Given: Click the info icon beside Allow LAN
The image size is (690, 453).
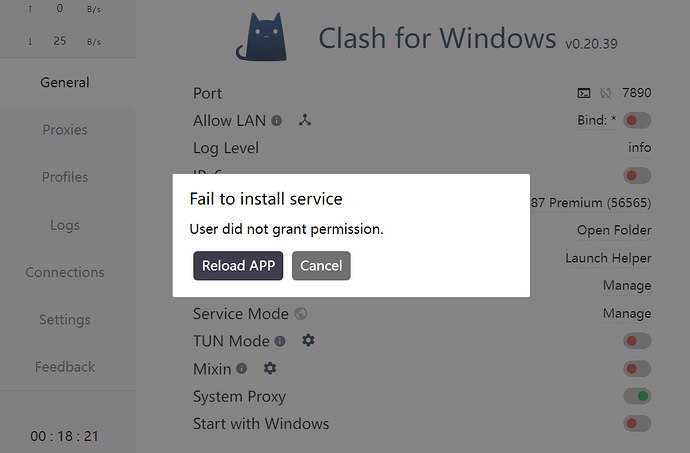Looking at the screenshot, I should (x=276, y=121).
